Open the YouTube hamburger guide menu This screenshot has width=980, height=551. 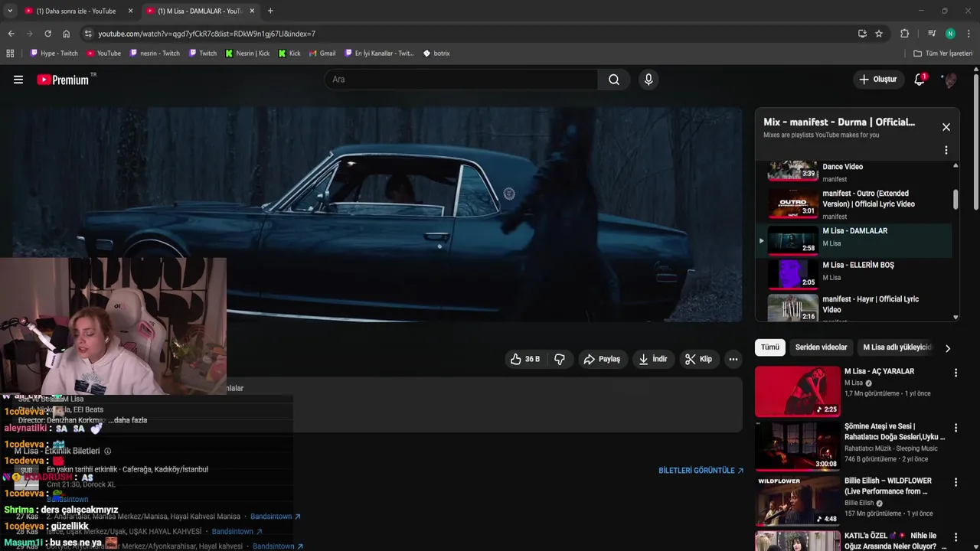point(18,80)
